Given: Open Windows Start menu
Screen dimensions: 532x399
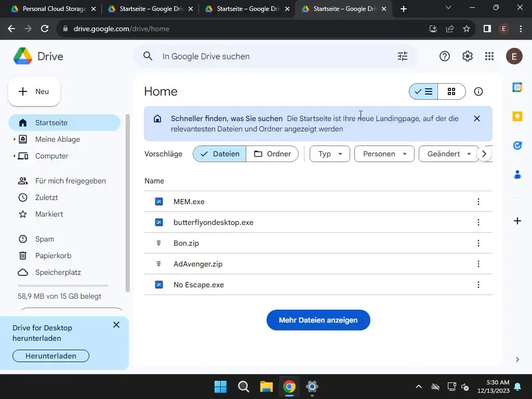Looking at the screenshot, I should click(220, 387).
